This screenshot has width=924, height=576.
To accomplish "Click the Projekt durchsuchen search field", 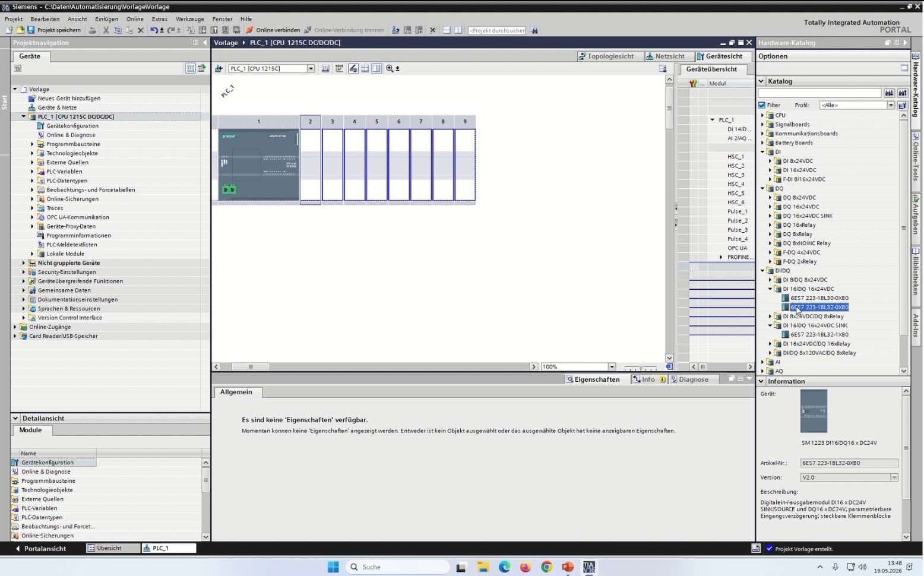I will (497, 30).
